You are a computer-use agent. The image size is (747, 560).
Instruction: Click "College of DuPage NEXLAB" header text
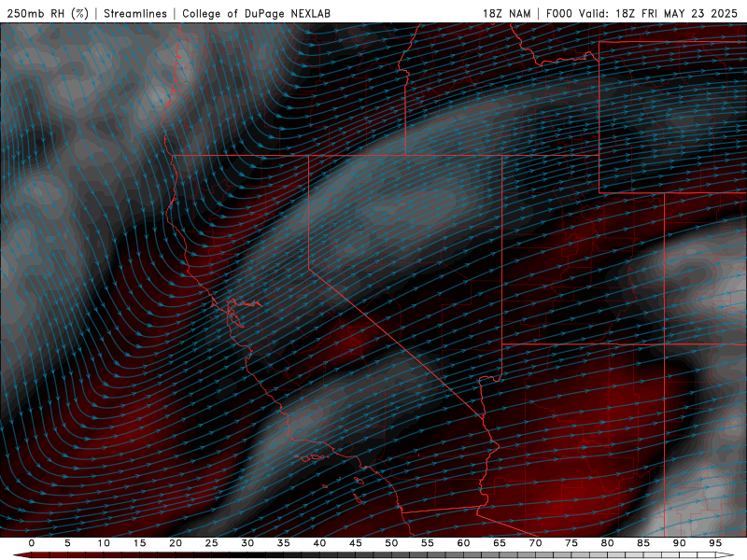[256, 13]
